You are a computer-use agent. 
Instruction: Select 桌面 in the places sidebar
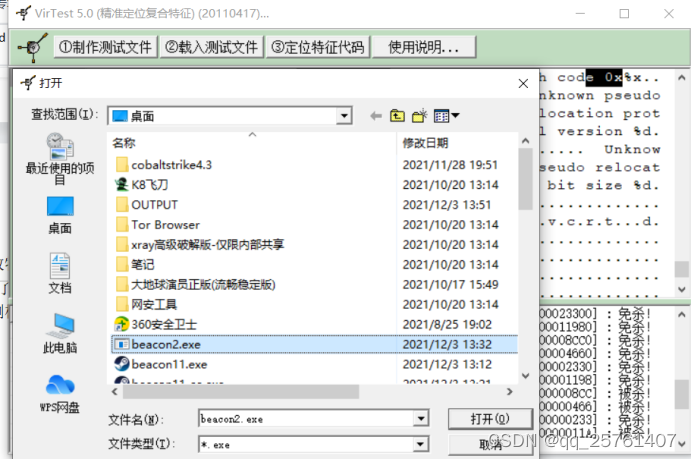tap(60, 215)
